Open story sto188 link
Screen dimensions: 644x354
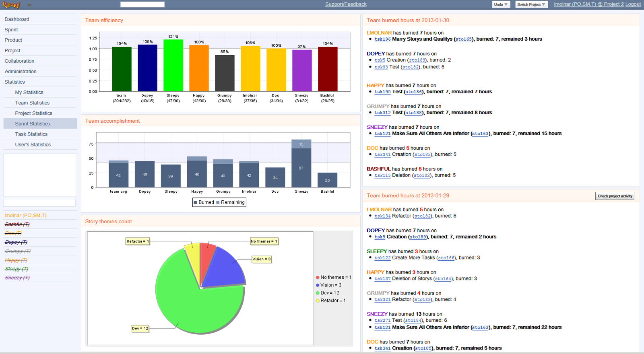[414, 113]
